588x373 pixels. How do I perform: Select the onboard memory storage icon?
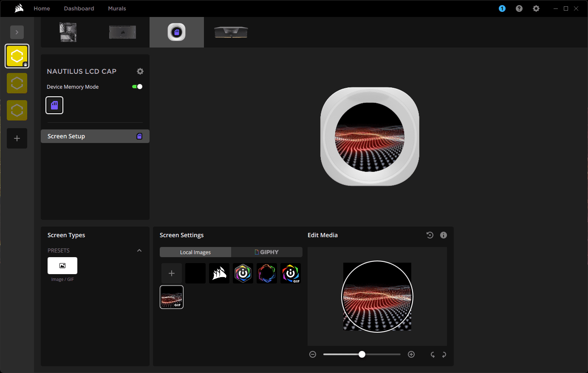click(x=54, y=105)
